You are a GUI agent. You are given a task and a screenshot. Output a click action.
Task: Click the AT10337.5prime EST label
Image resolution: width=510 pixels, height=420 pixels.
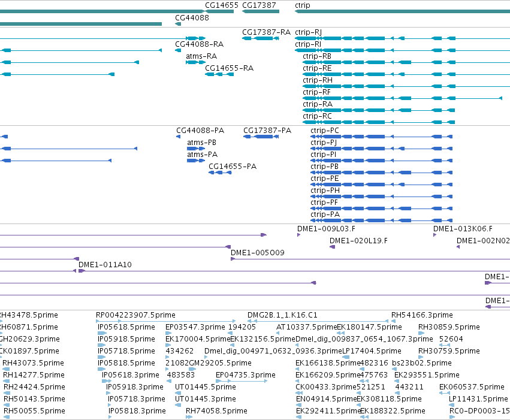click(306, 327)
